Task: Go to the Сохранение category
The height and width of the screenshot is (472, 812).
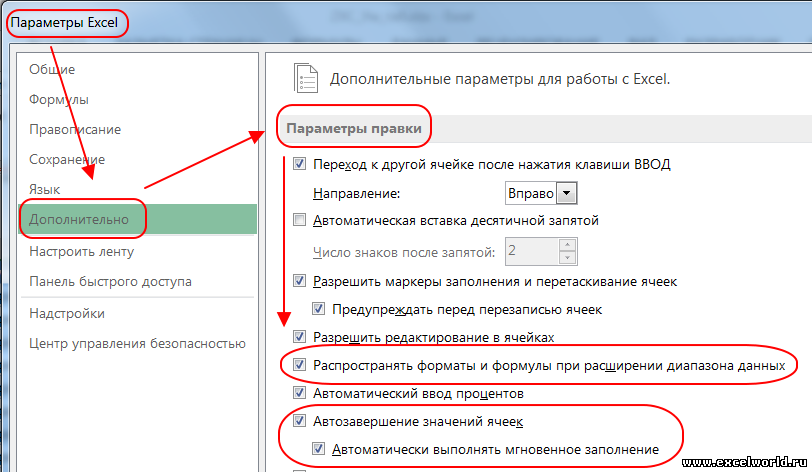Action: (x=67, y=160)
